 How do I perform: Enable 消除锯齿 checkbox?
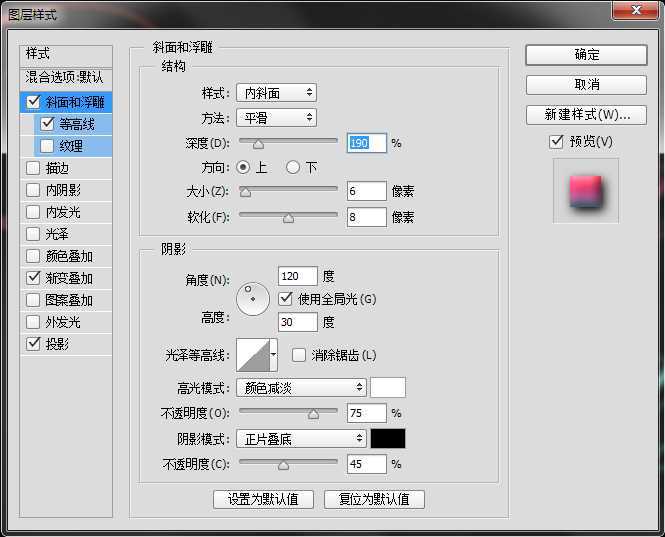click(299, 355)
